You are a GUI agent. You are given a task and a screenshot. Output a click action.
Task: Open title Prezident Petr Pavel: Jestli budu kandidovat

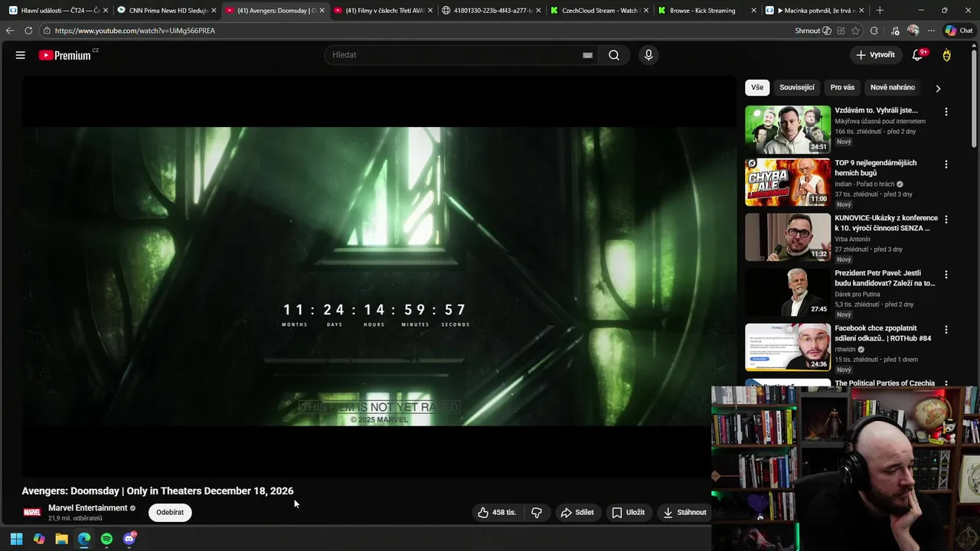[x=885, y=279]
